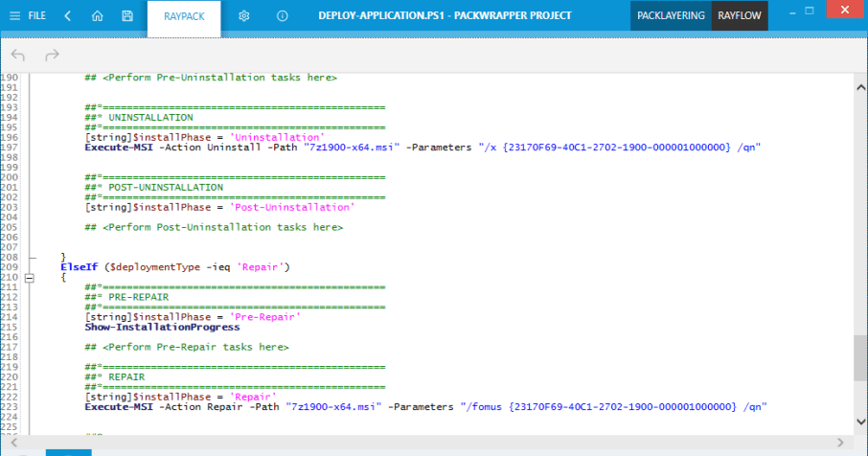Collapse the ElseIf Repair code block
The image size is (868, 456).
[29, 278]
